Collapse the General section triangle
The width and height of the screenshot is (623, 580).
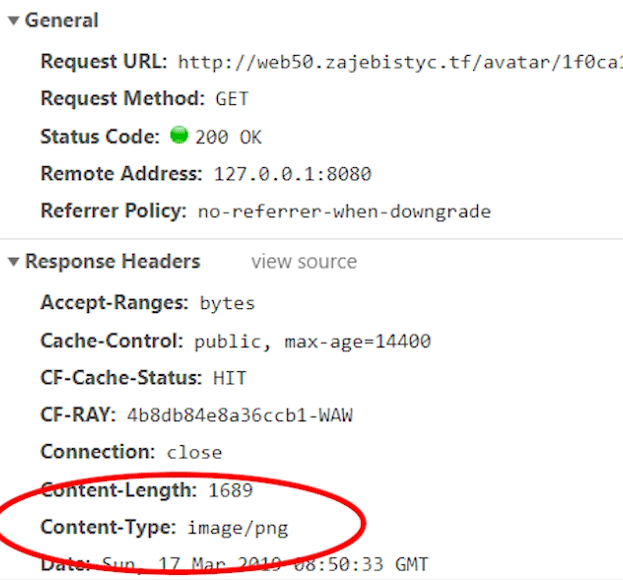[x=14, y=21]
